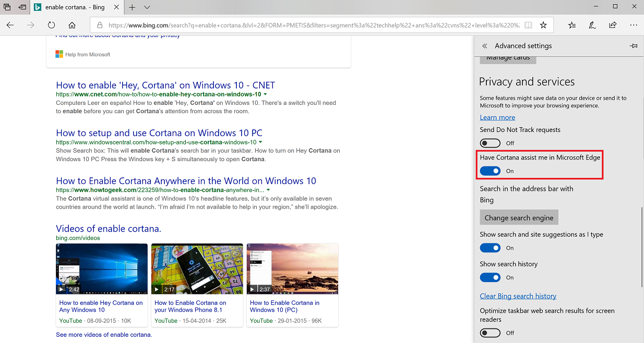The width and height of the screenshot is (644, 343).
Task: Open the tabs you've set aside icon
Action: coord(7,7)
